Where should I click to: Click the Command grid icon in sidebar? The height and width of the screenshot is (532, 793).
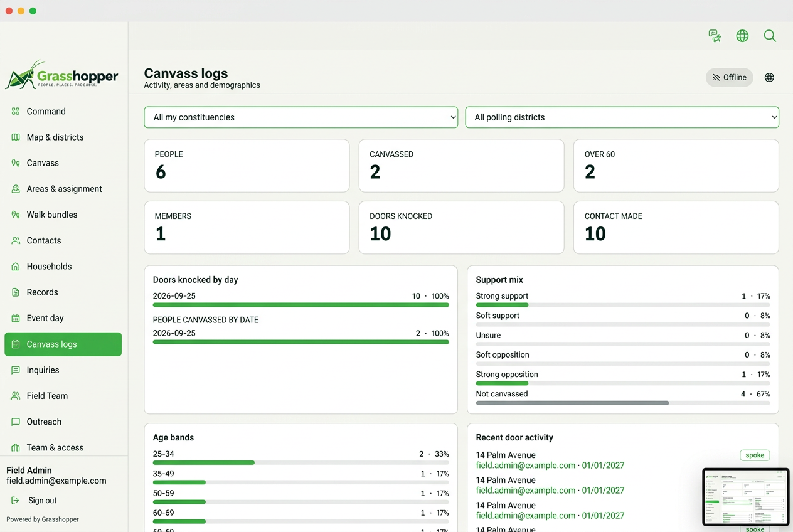point(16,111)
